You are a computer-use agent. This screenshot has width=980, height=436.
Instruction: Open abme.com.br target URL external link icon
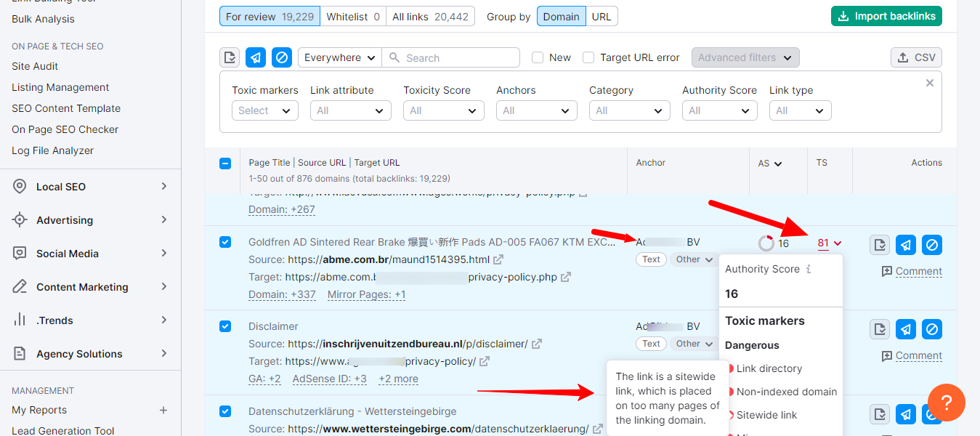[565, 277]
